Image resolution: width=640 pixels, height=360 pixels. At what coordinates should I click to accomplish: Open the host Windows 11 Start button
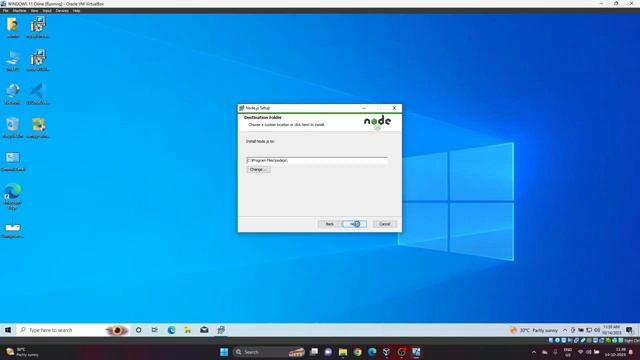click(224, 352)
